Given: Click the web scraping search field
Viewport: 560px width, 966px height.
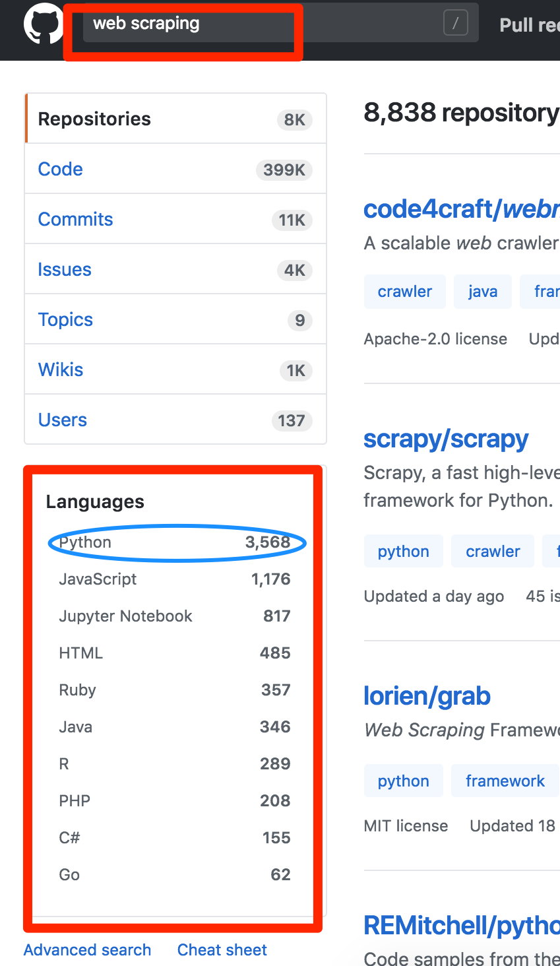Looking at the screenshot, I should pos(264,24).
